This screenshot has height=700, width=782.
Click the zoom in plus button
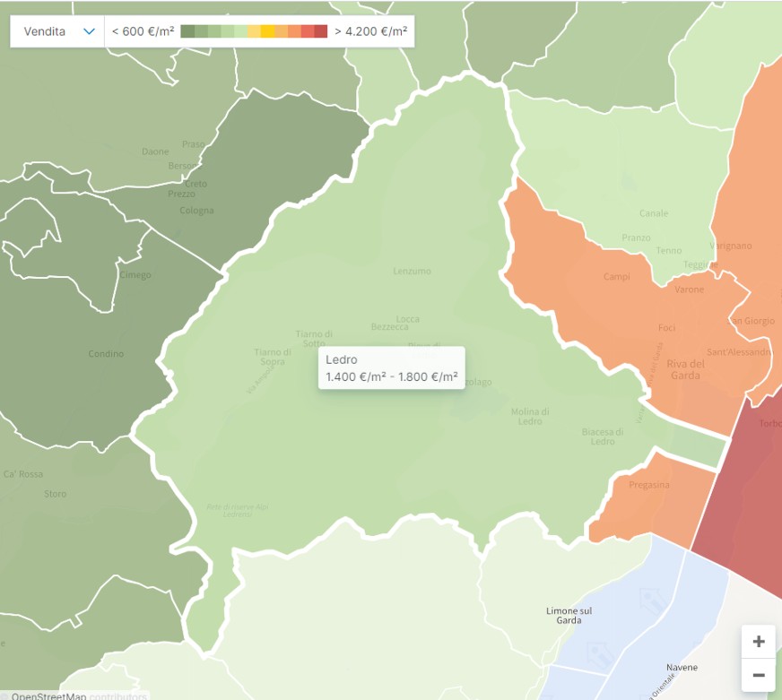click(x=758, y=642)
